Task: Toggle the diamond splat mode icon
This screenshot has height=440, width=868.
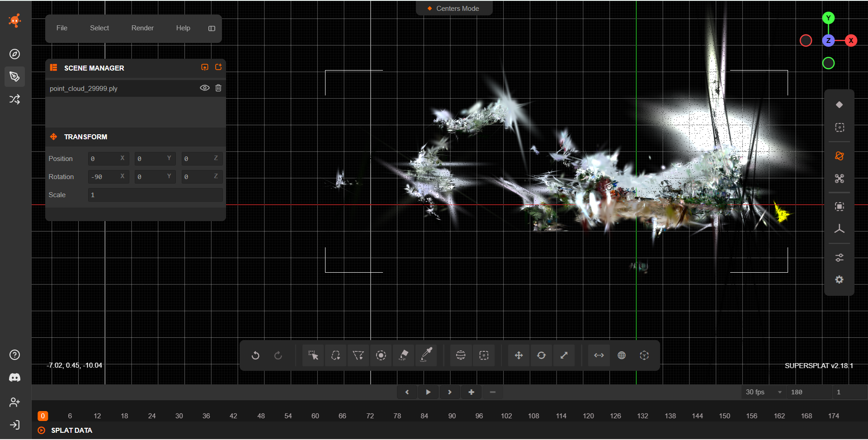Action: pyautogui.click(x=840, y=105)
